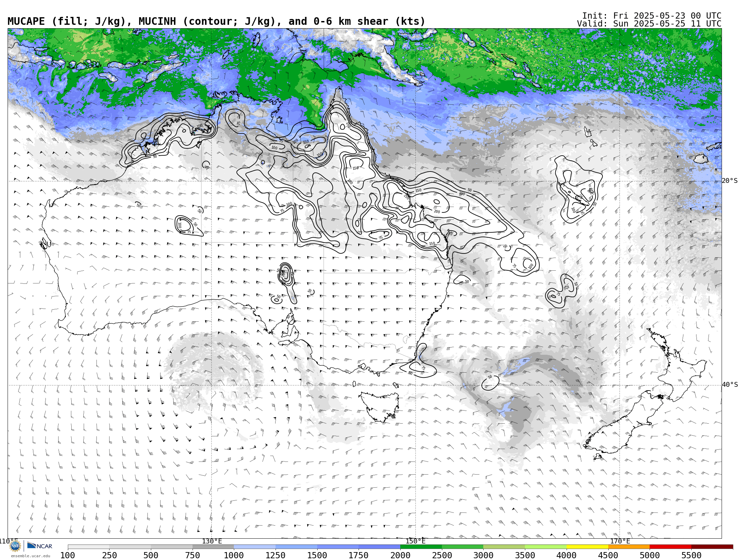Pick the pale blue 1000–1250 colorbar swatch
This screenshot has height=560, width=744.
click(255, 547)
